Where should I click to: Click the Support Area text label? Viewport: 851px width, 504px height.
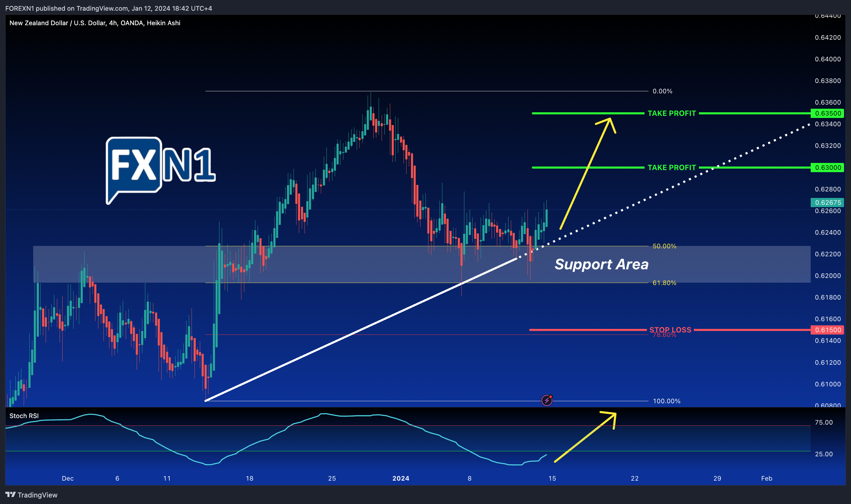(602, 264)
